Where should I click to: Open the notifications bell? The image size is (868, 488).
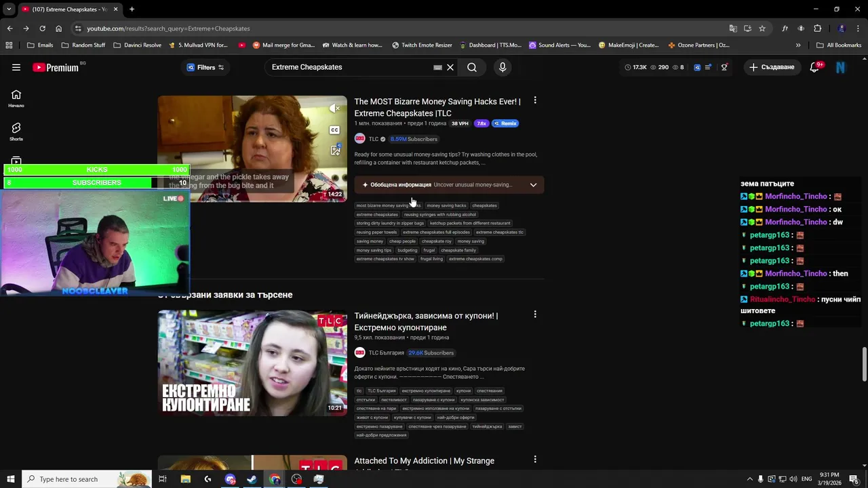pos(815,67)
